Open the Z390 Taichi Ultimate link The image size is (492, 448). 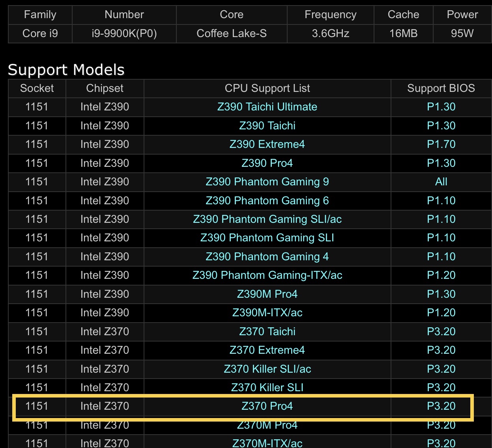click(267, 107)
